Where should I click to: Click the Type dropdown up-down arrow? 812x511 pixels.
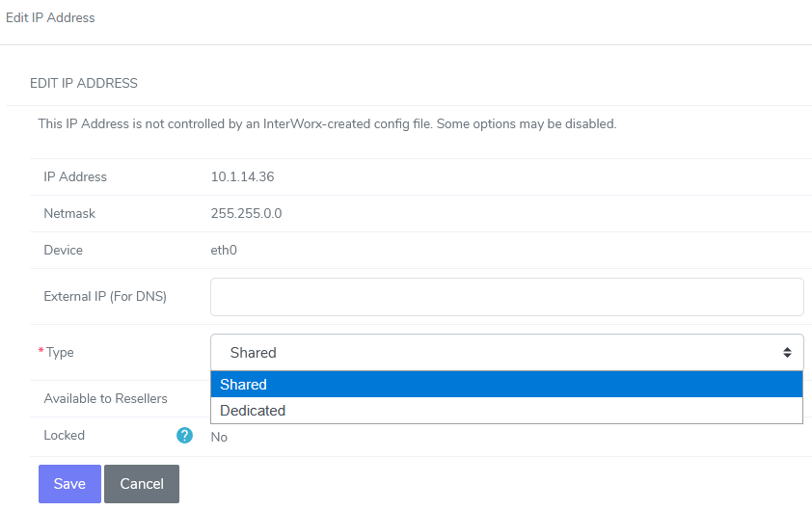787,353
